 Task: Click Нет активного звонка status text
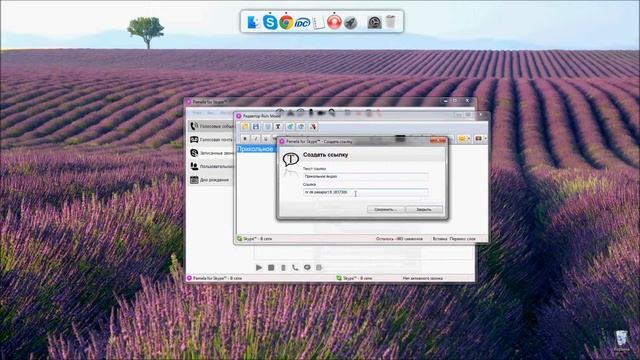(x=422, y=278)
